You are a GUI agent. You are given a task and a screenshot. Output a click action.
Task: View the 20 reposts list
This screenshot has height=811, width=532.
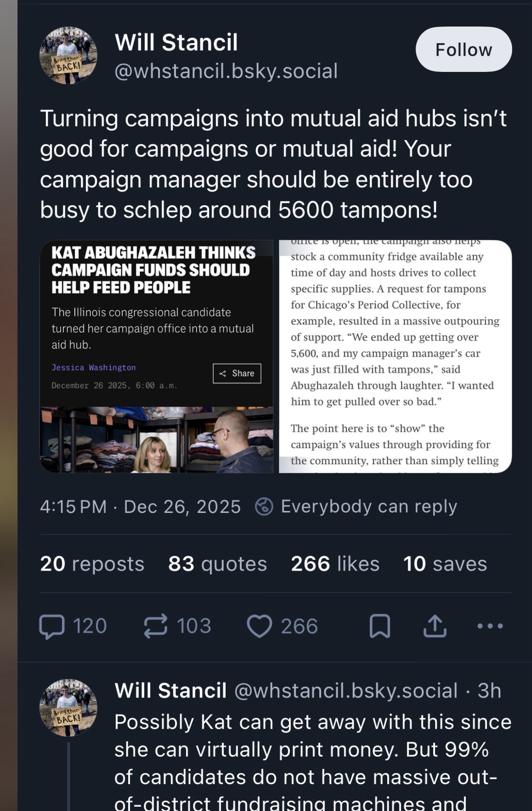[x=92, y=564]
